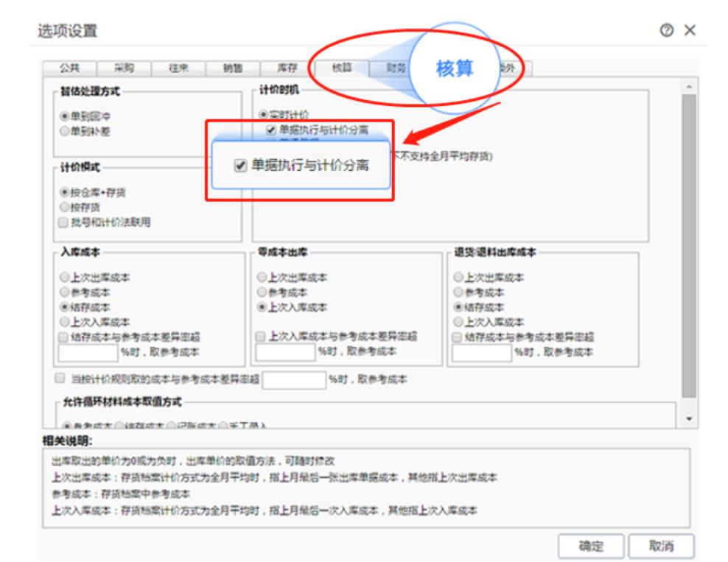The height and width of the screenshot is (562, 728).
Task: Click the percentage input field in 入库成本
Action: tap(88, 352)
